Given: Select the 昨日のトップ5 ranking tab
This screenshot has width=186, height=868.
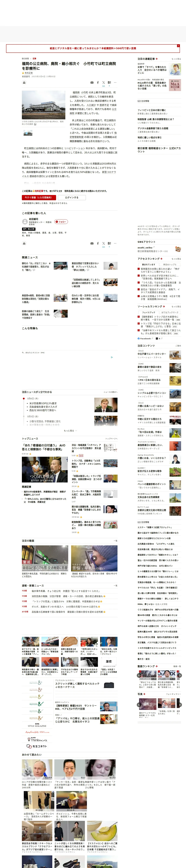Looking at the screenshot, I should 170,264.
